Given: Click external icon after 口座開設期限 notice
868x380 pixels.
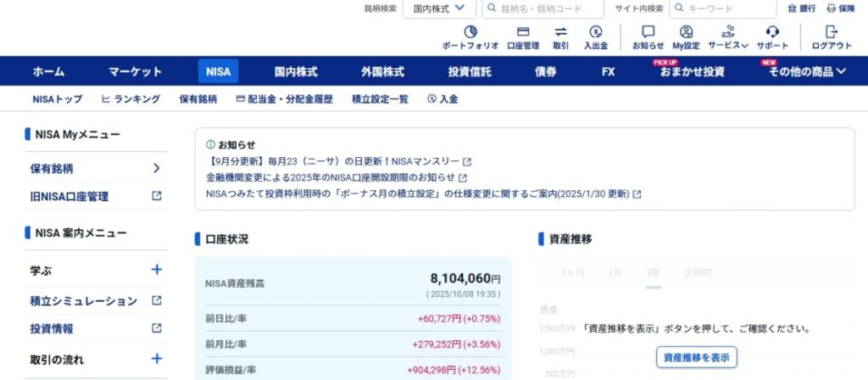Looking at the screenshot, I should point(463,178).
